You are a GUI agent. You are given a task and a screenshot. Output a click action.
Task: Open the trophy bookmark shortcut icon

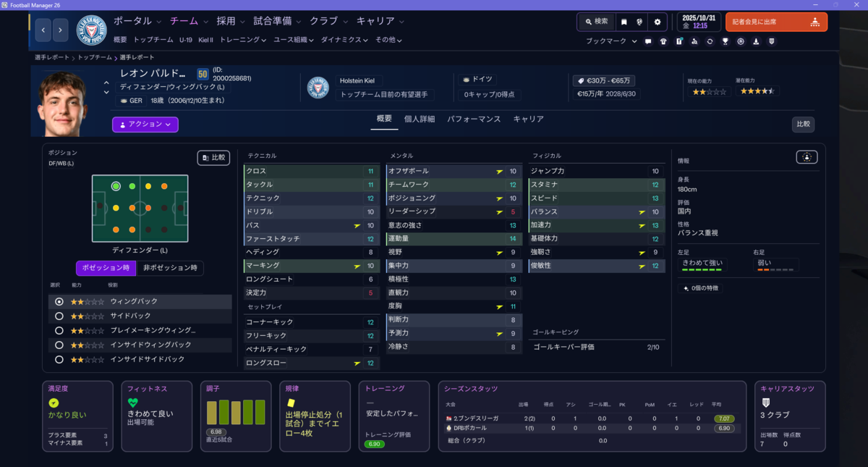[725, 41]
